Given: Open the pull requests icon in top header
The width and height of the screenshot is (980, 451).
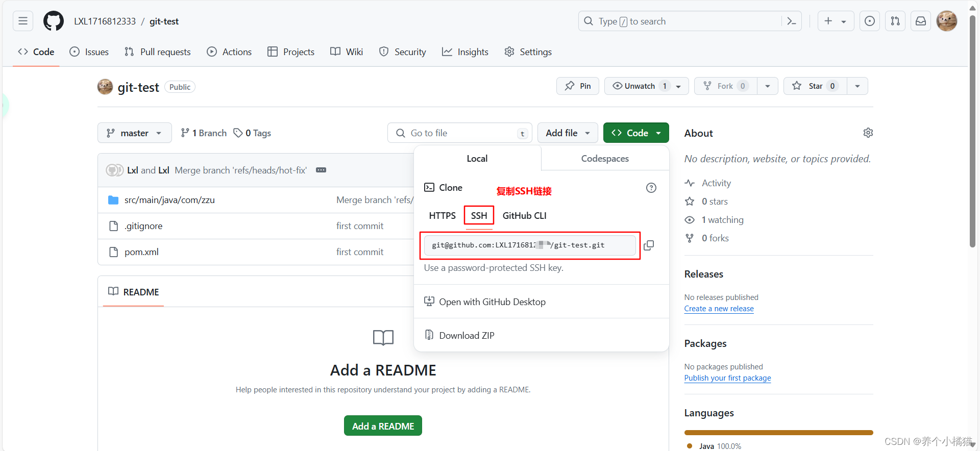Looking at the screenshot, I should [x=895, y=21].
